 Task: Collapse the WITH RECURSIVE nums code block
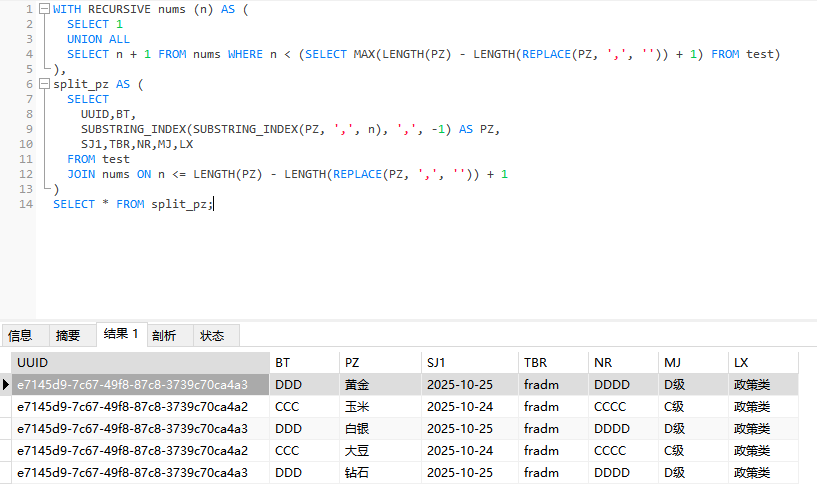click(x=42, y=9)
